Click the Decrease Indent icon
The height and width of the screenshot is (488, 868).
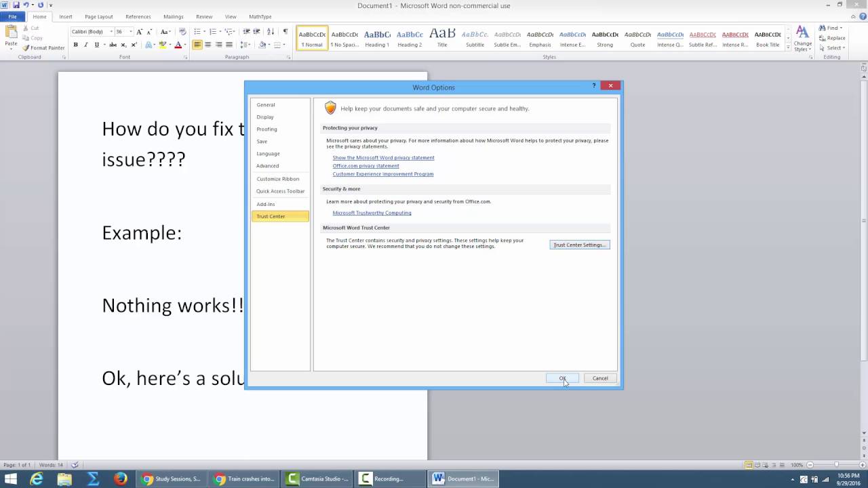coord(247,32)
